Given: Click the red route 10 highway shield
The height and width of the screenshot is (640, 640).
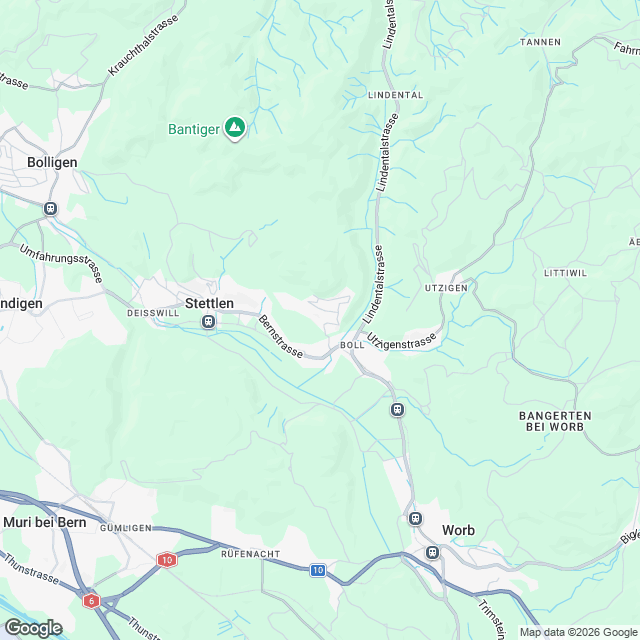Looking at the screenshot, I should (167, 560).
